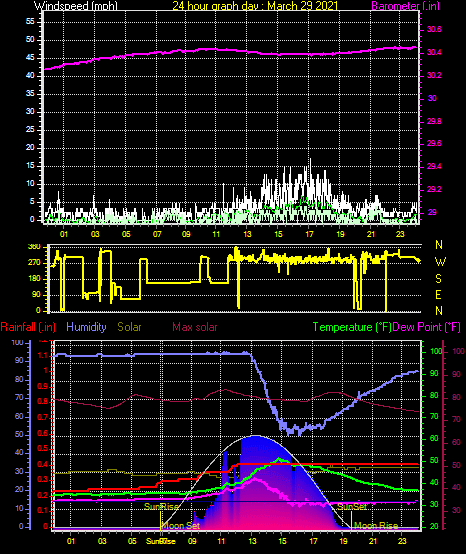Image resolution: width=466 pixels, height=554 pixels.
Task: Click the green 100 temperature scale value
Action: tap(436, 351)
